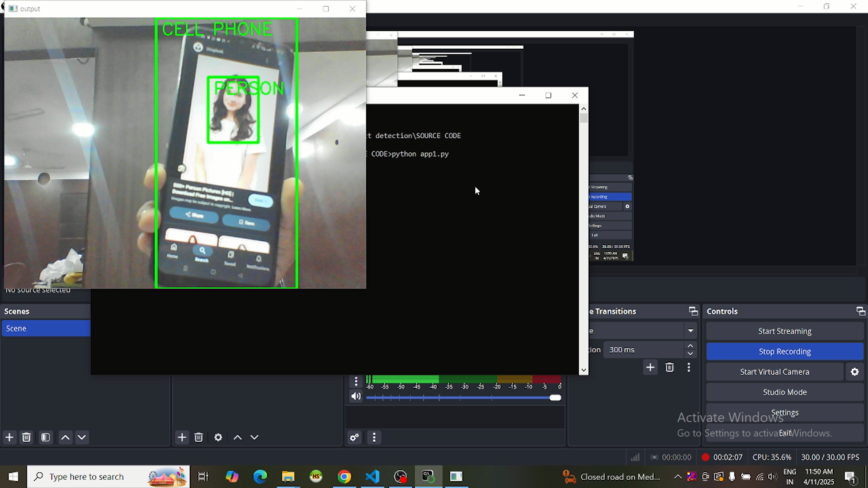Remove selected scene with trash icon
This screenshot has height=488, width=868.
[x=27, y=437]
